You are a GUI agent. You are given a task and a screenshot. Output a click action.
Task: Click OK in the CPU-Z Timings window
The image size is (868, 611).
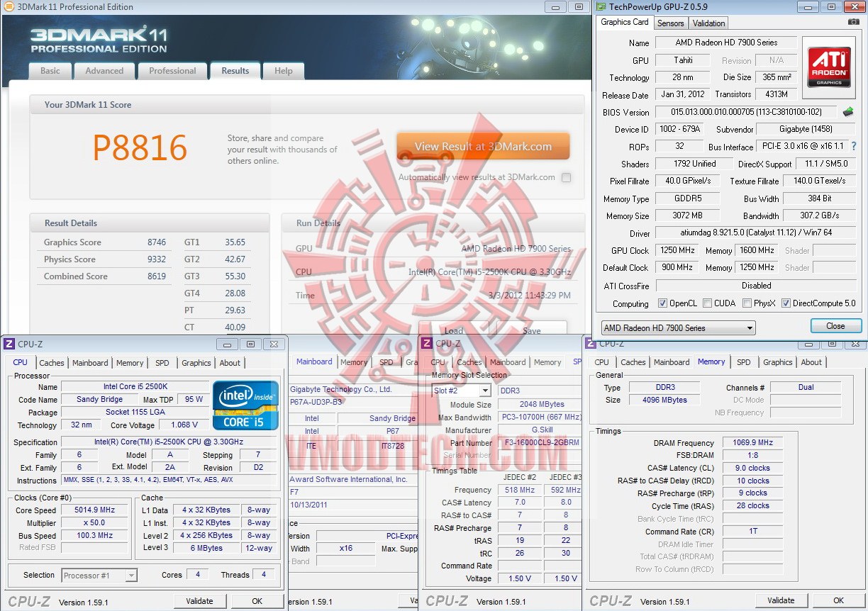tap(838, 600)
